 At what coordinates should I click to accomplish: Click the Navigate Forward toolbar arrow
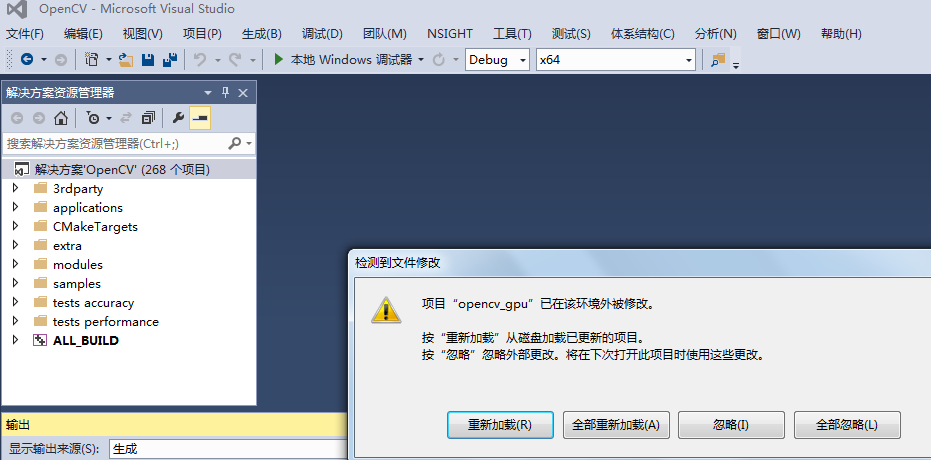click(61, 59)
